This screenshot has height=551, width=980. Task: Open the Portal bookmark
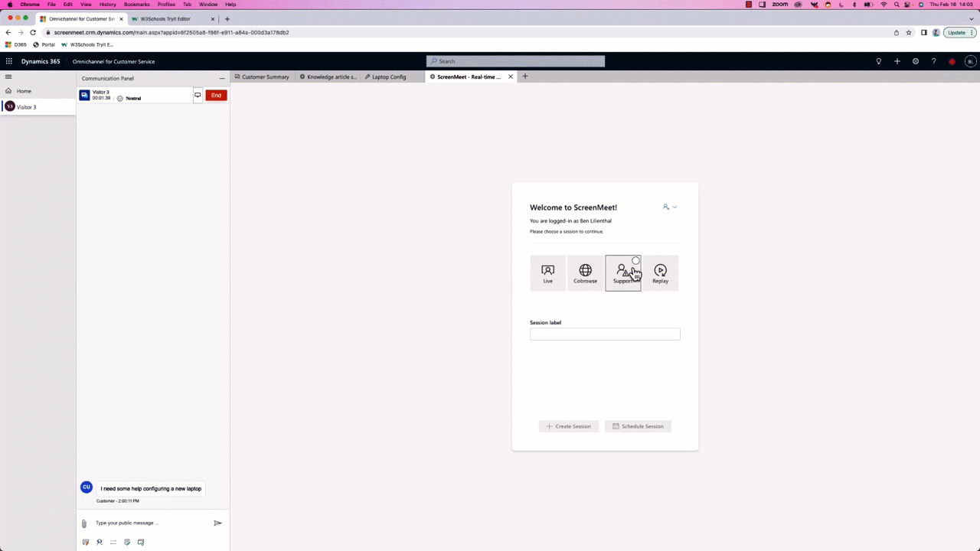click(44, 44)
